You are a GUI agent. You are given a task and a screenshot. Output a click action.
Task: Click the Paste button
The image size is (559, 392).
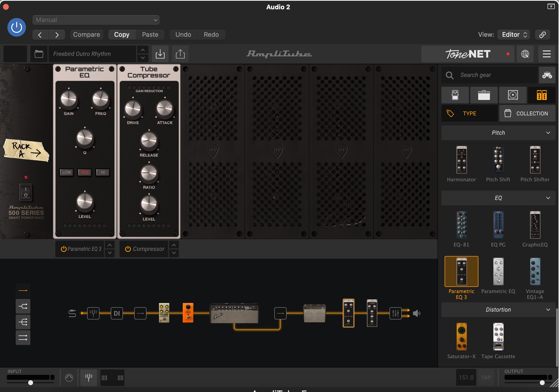coord(150,35)
